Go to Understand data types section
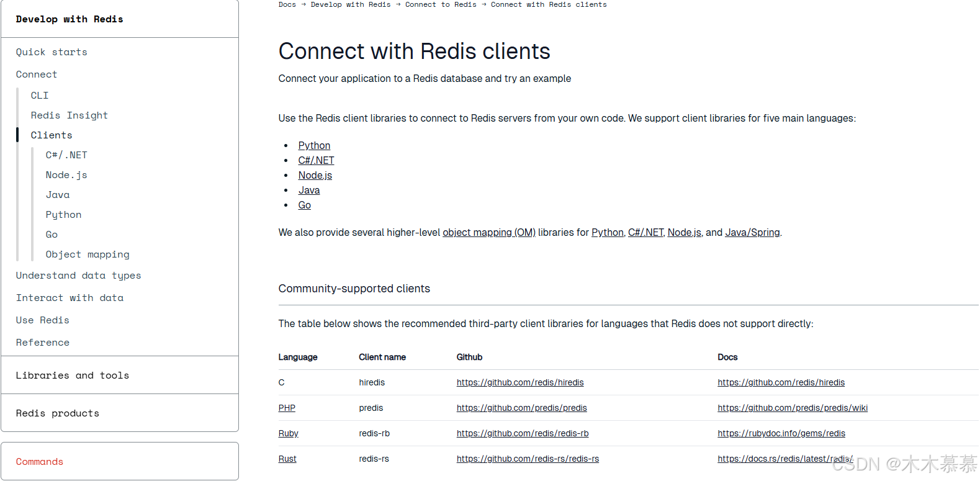The height and width of the screenshot is (481, 980). [x=79, y=276]
